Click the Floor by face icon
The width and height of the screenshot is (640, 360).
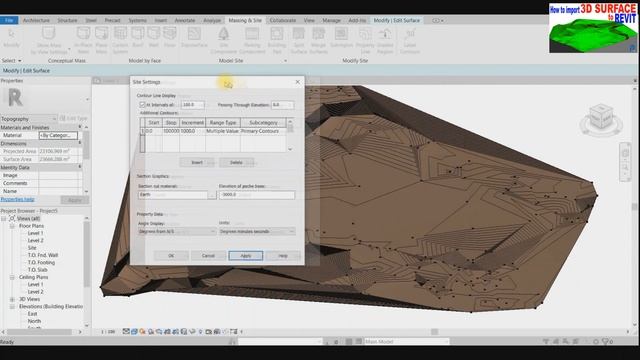170,33
